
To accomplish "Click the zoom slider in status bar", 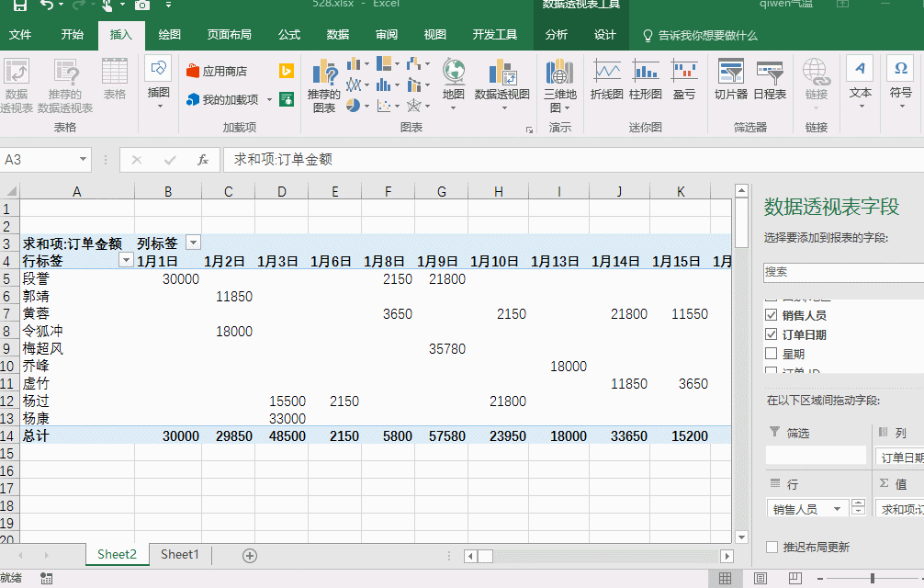I will click(x=873, y=579).
